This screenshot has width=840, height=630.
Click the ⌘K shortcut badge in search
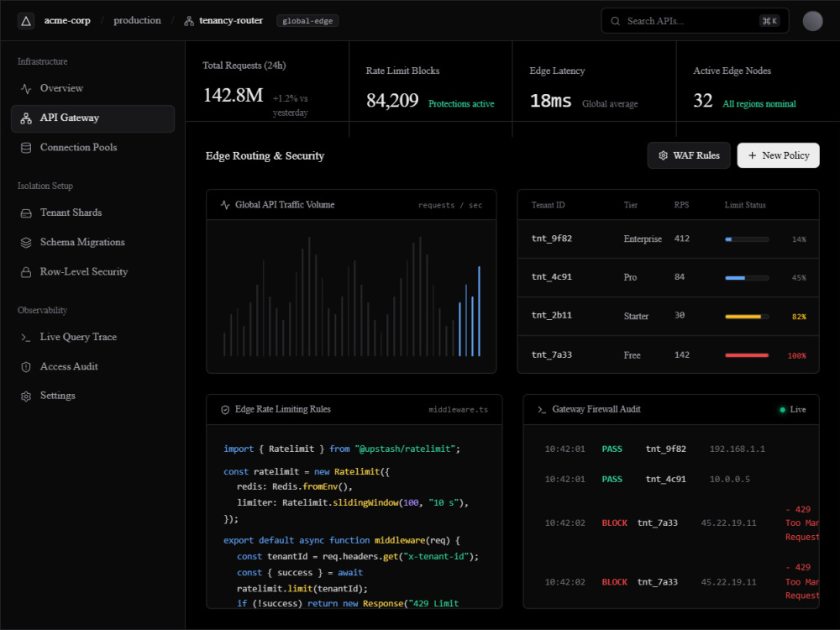[x=769, y=21]
